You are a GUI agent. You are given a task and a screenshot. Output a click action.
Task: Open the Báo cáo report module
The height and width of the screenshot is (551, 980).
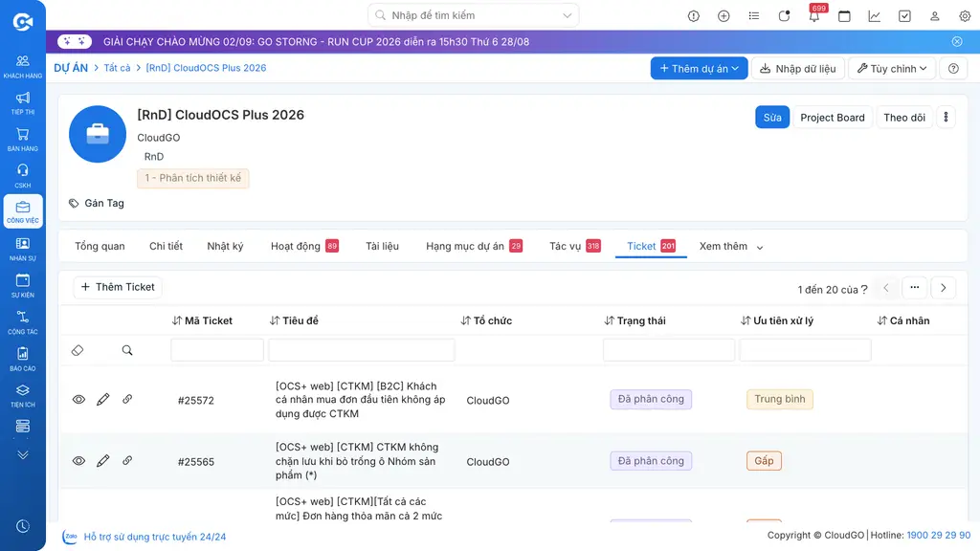pyautogui.click(x=23, y=360)
